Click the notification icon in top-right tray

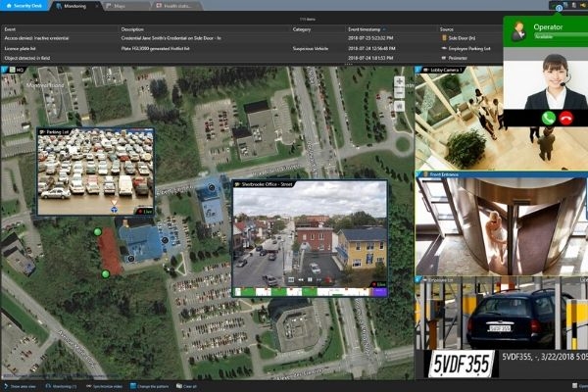click(x=559, y=7)
